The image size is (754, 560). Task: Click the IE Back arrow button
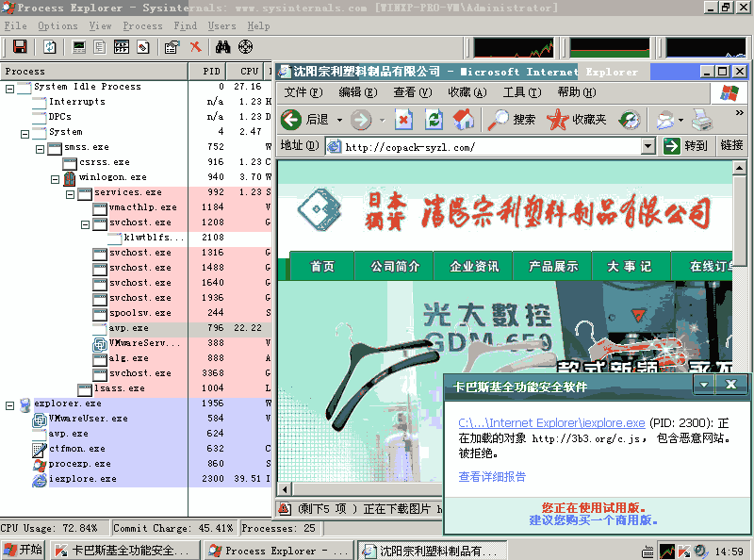291,120
